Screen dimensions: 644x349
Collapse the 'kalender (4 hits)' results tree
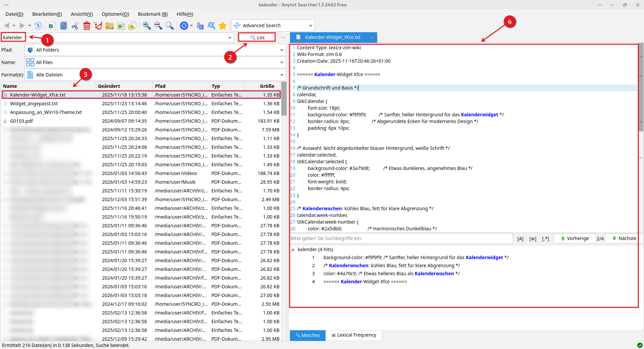[x=293, y=249]
